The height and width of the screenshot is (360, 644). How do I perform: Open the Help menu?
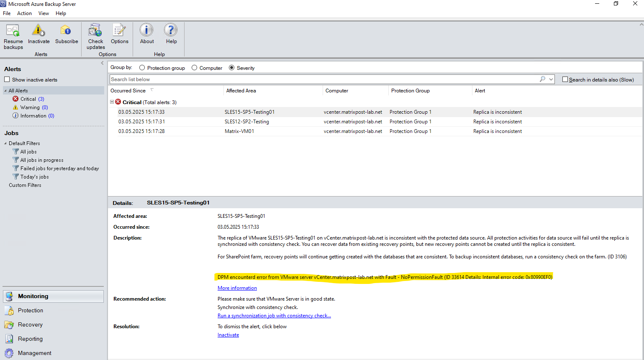point(61,13)
